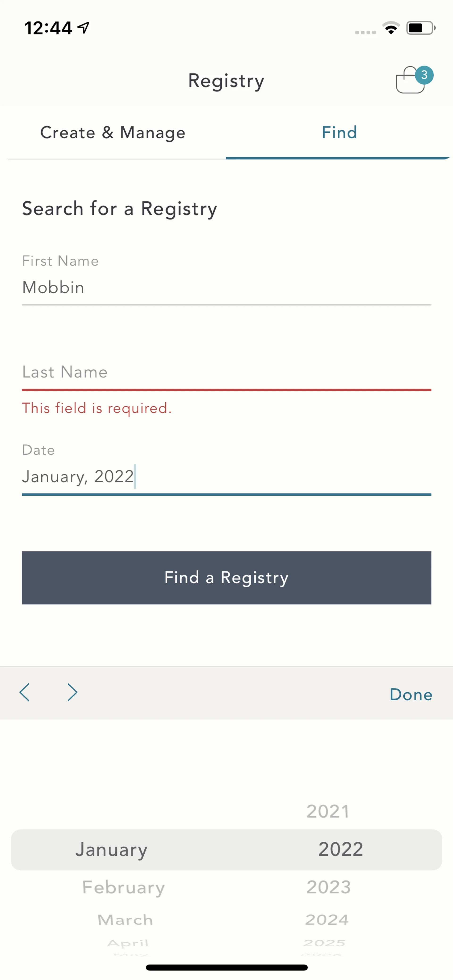453x980 pixels.
Task: Open the shopping bag cart
Action: [x=410, y=81]
